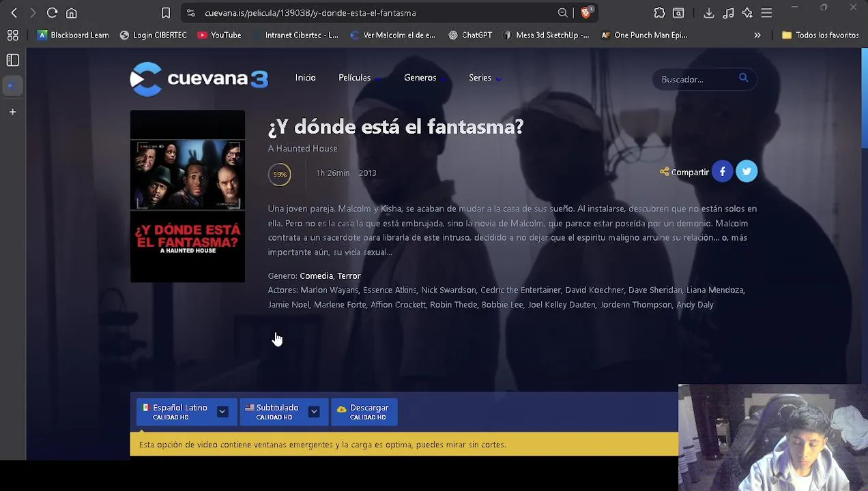The image size is (868, 491).
Task: Share the movie on Twitter
Action: (x=747, y=172)
